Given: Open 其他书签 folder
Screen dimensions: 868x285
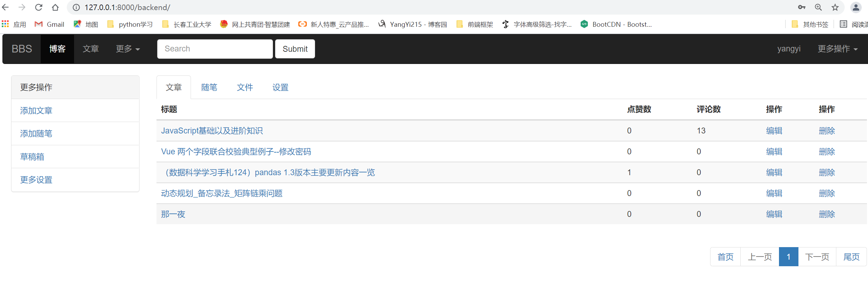Looking at the screenshot, I should click(810, 24).
